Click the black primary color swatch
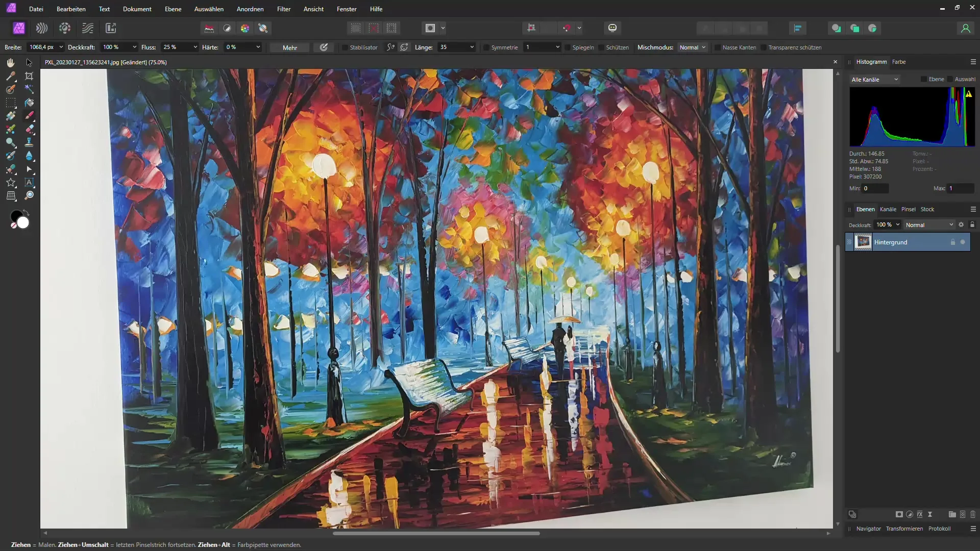Viewport: 980px width, 551px height. (x=16, y=216)
